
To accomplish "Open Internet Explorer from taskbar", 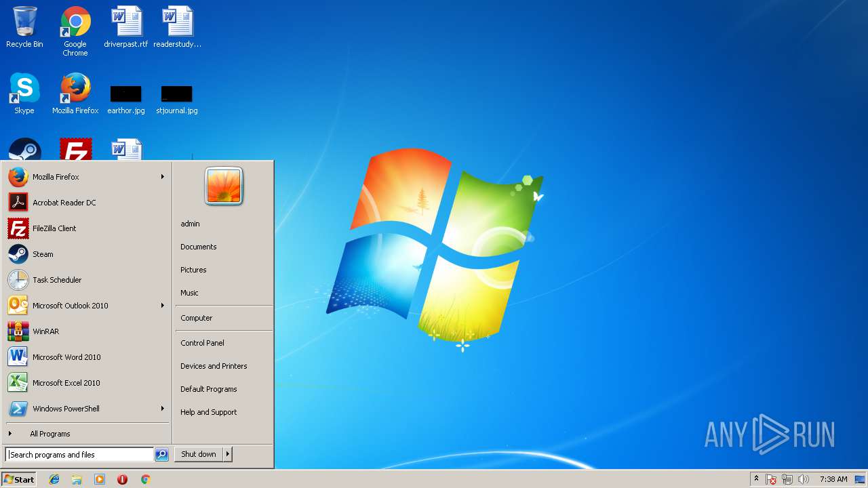I will [54, 479].
